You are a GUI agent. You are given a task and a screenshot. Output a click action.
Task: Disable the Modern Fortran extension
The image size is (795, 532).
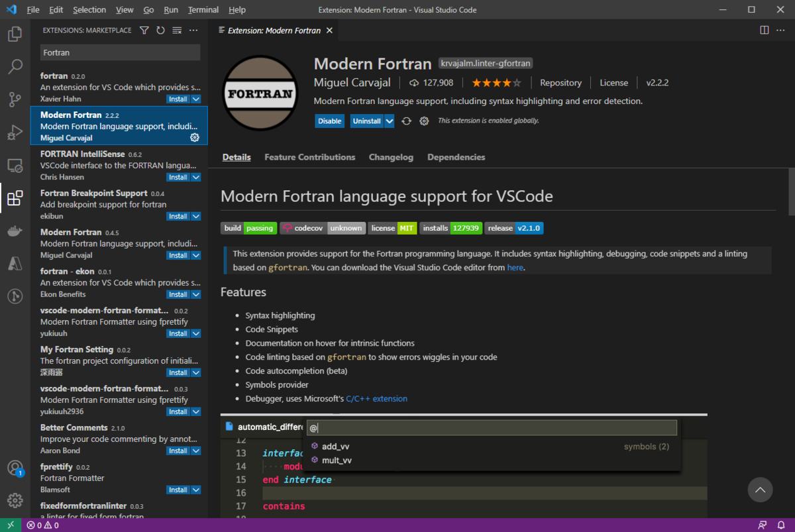(329, 121)
